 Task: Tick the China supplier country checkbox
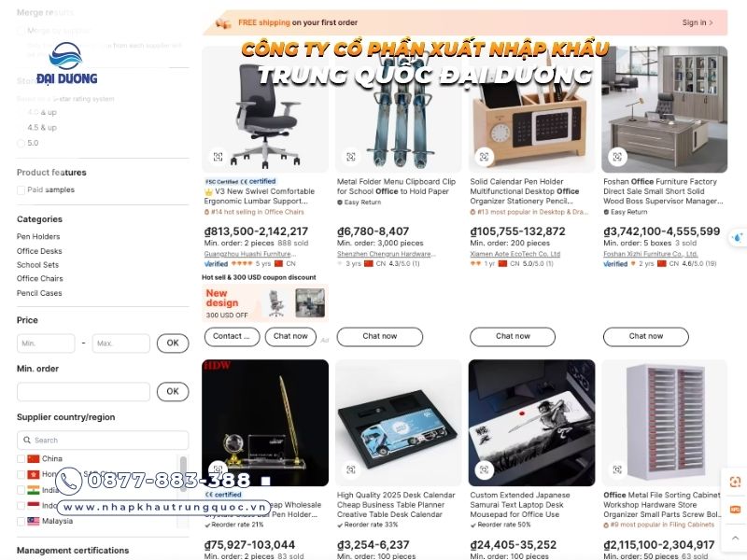tap(21, 458)
